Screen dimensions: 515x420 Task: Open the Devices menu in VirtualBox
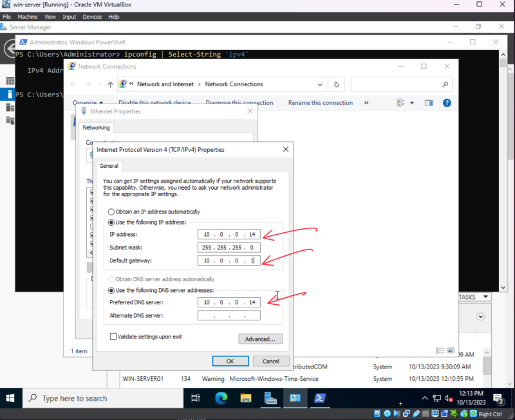pos(92,17)
